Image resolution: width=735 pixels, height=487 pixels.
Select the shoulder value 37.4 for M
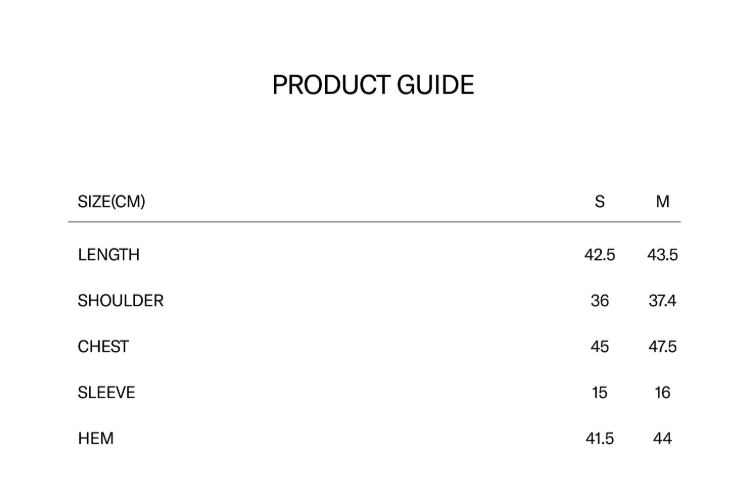tap(662, 301)
